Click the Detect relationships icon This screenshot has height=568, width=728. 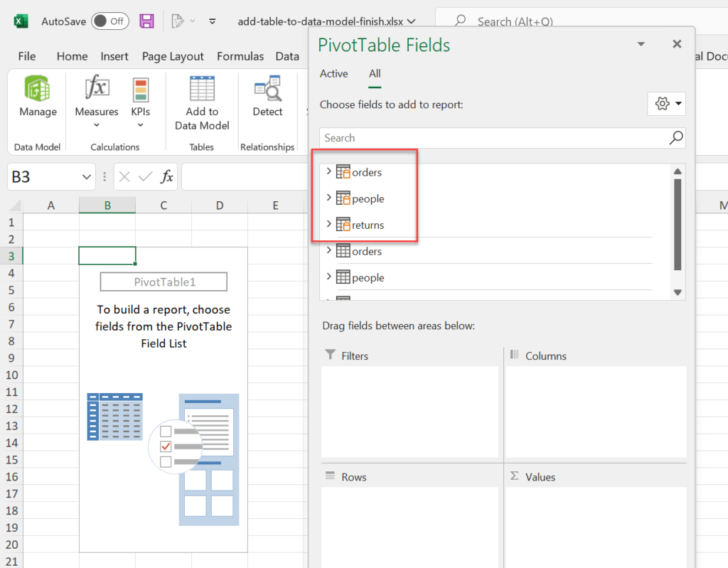tap(267, 97)
